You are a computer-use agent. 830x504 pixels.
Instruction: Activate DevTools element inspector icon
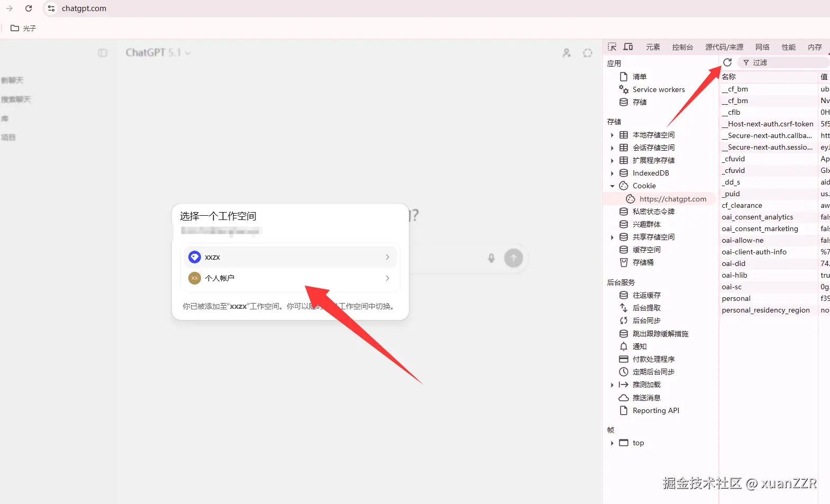612,47
